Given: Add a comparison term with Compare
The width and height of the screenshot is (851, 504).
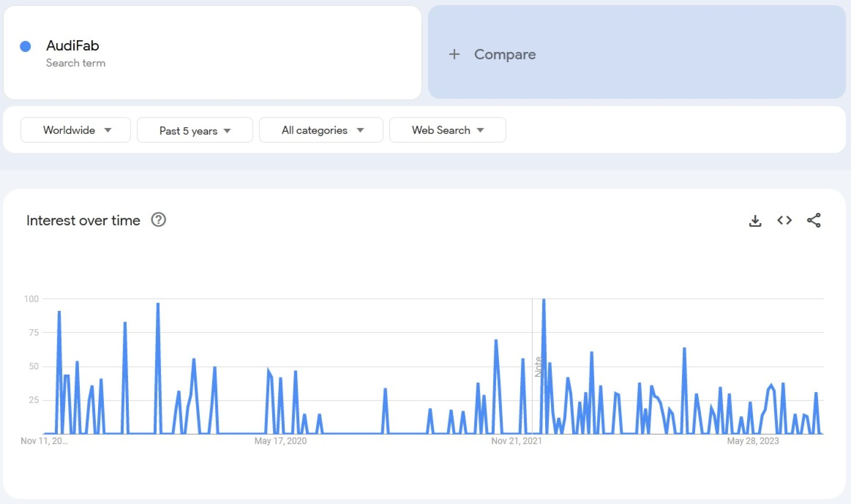Looking at the screenshot, I should pyautogui.click(x=637, y=52).
